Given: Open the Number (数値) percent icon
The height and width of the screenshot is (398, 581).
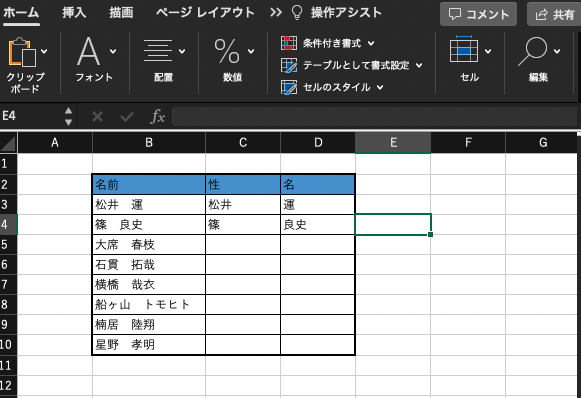Looking at the screenshot, I should pyautogui.click(x=227, y=51).
